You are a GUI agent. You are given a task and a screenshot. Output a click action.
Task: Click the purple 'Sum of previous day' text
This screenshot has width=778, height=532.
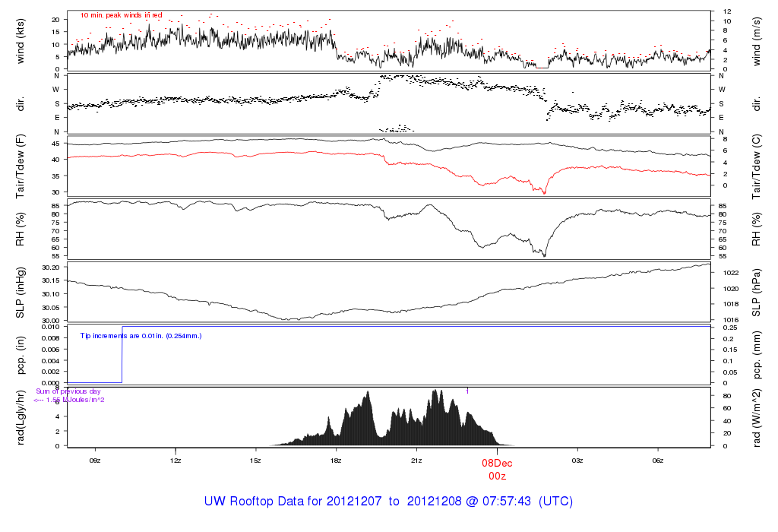[x=68, y=391]
